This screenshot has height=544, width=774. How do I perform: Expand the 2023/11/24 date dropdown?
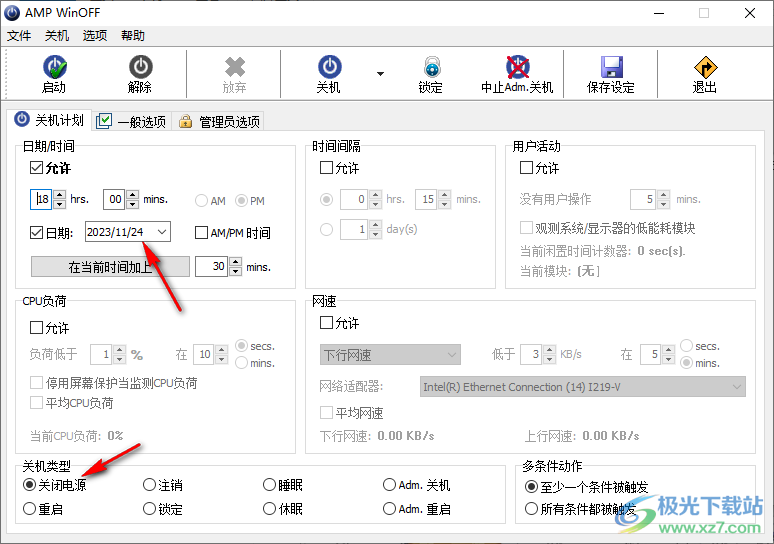(161, 232)
